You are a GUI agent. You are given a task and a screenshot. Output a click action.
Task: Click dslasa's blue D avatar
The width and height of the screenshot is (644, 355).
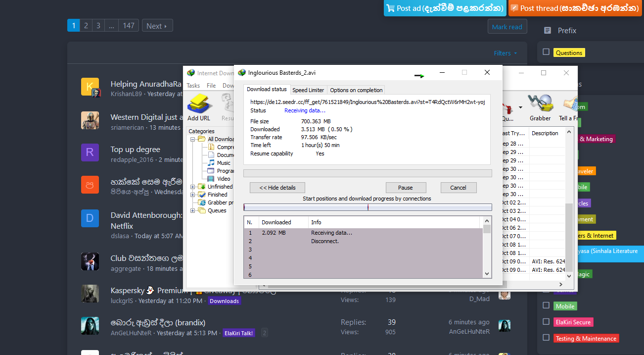coord(90,218)
